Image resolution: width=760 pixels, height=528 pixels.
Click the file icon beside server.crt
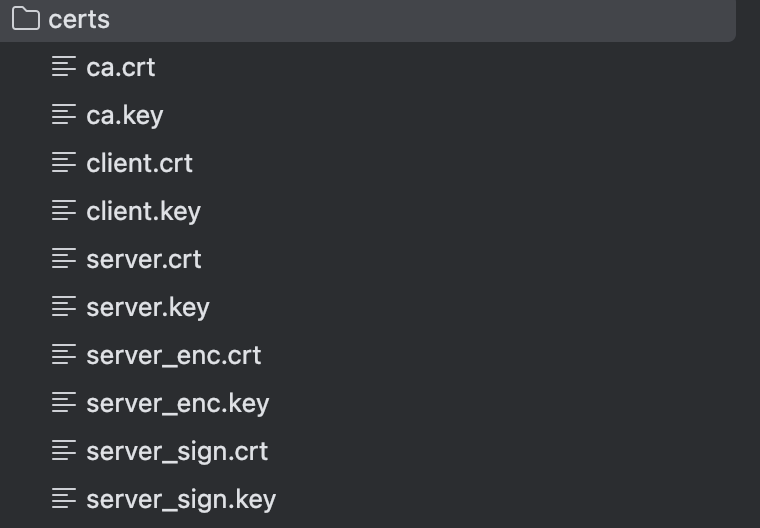64,259
